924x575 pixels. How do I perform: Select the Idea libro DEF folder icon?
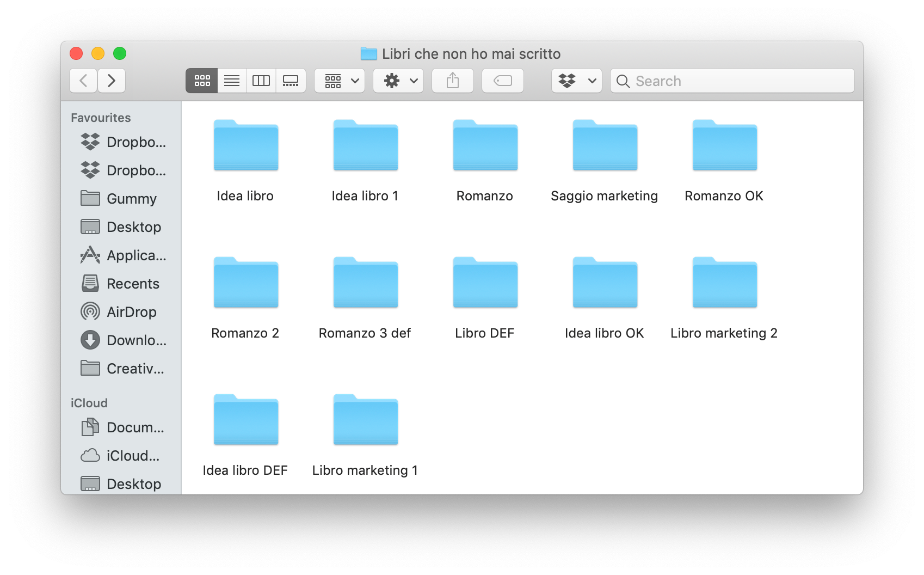coord(246,419)
